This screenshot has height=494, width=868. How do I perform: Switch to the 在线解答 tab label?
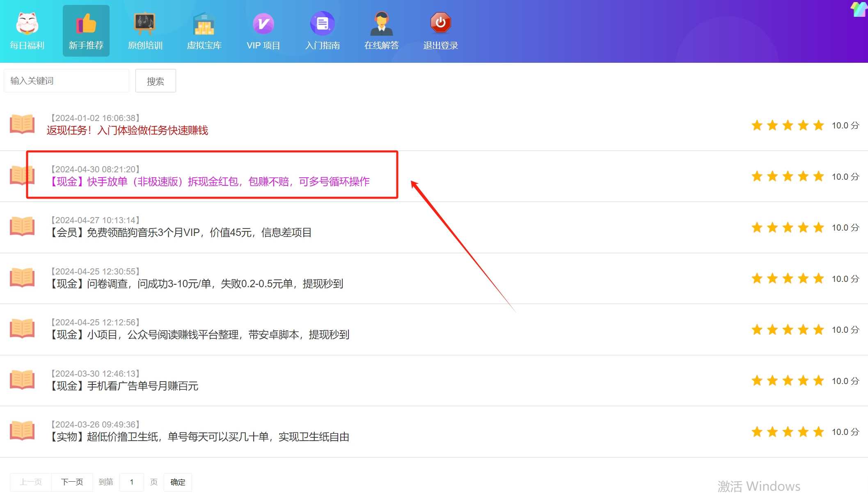tap(381, 46)
